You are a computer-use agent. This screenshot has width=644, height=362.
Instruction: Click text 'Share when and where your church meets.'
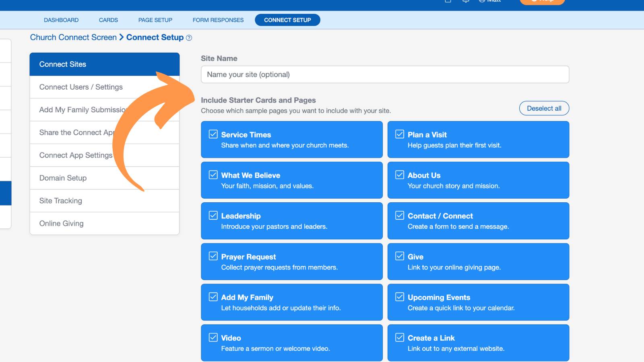[285, 145]
